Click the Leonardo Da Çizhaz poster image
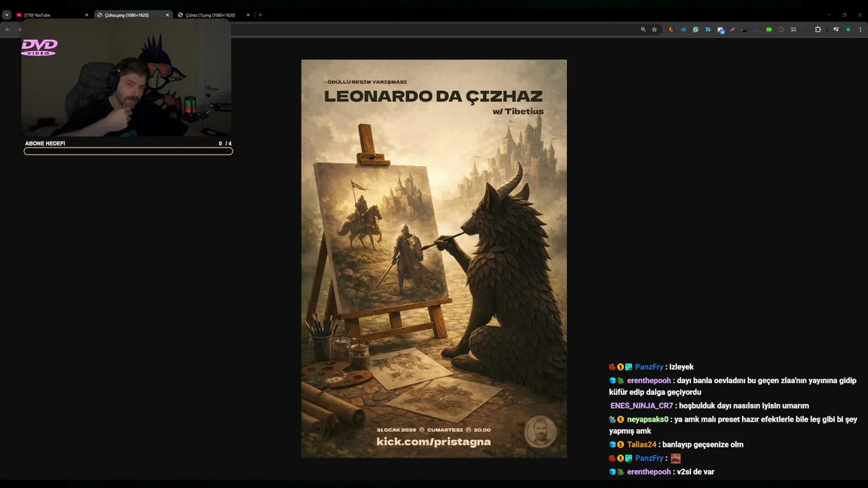The width and height of the screenshot is (868, 488). coord(434,258)
